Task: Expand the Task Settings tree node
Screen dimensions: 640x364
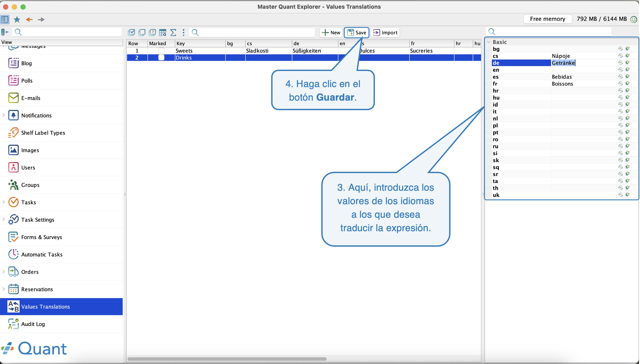Action: (3, 219)
